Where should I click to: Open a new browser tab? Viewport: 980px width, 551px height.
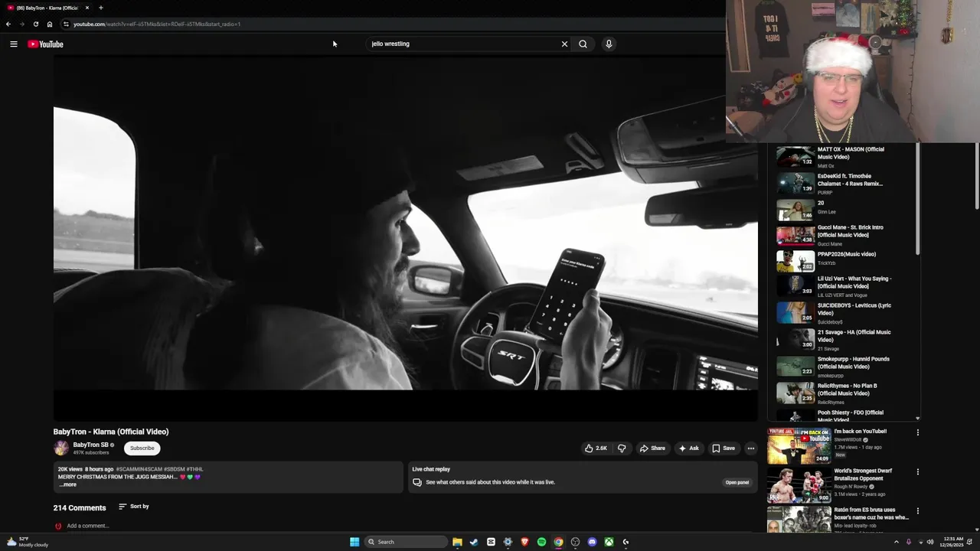tap(100, 8)
